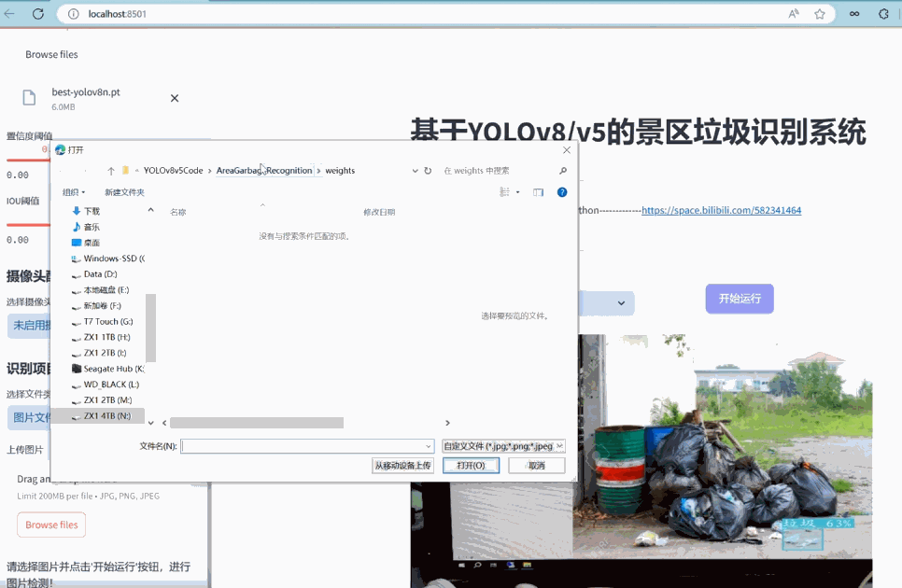Click the 文件名 file name input field
Viewport: 902px width, 588px height.
coord(306,445)
